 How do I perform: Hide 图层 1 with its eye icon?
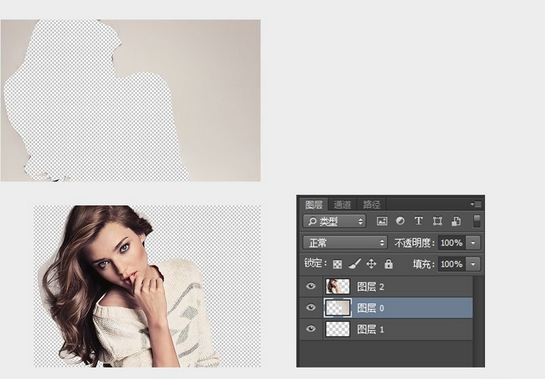tap(311, 329)
